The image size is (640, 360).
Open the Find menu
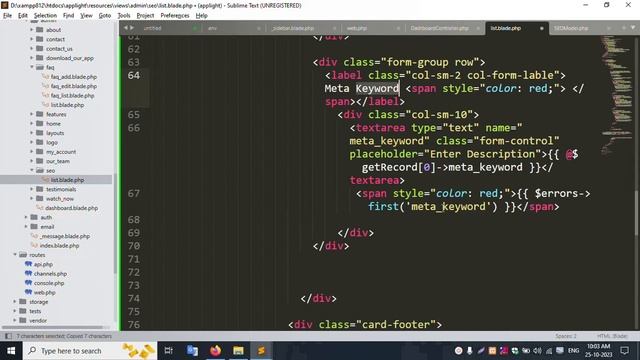pos(68,16)
